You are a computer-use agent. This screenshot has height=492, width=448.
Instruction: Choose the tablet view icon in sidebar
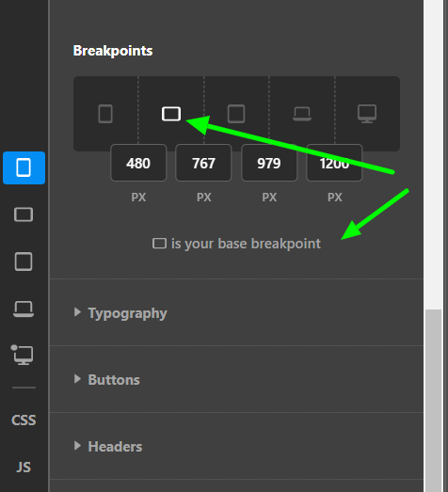[24, 262]
